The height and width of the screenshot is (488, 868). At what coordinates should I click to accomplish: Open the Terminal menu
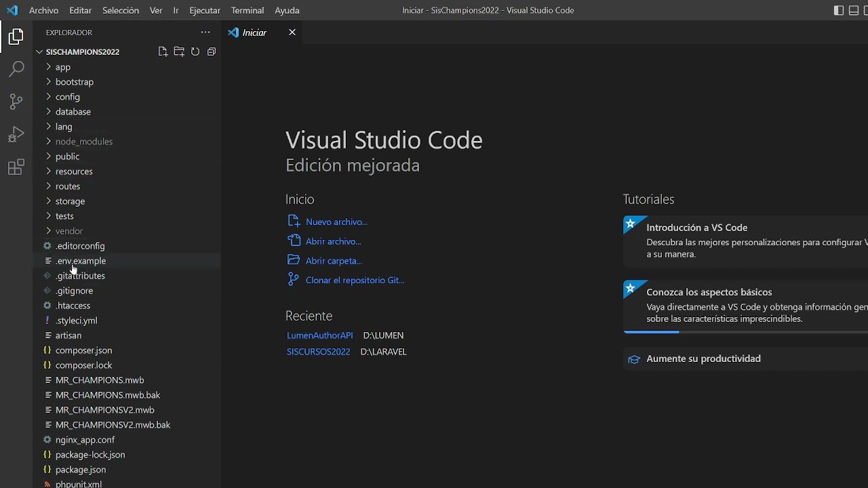(x=247, y=10)
